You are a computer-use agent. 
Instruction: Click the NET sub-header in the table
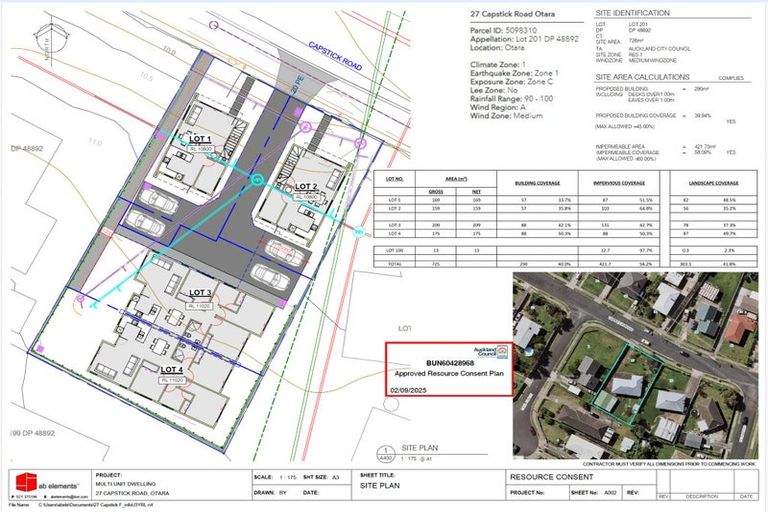click(476, 192)
